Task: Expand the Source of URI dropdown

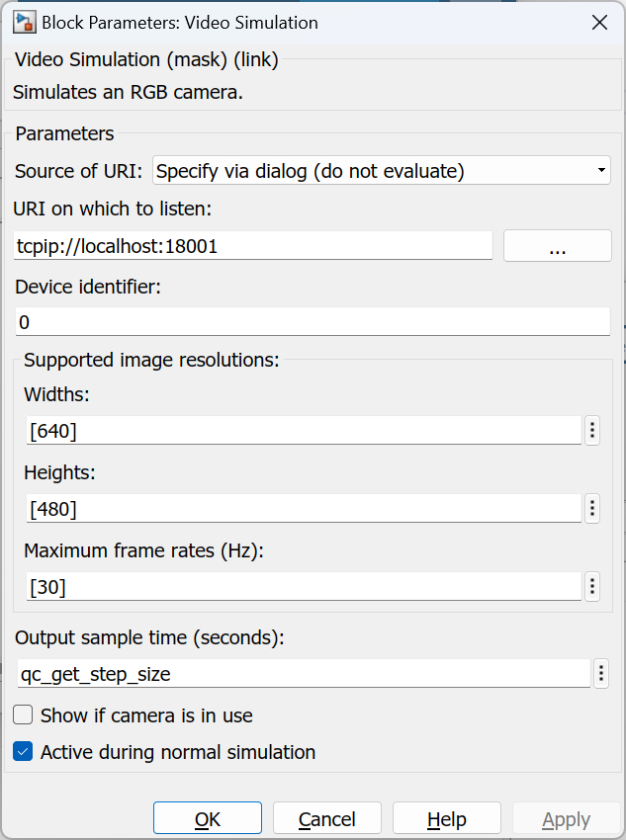Action: coord(382,171)
